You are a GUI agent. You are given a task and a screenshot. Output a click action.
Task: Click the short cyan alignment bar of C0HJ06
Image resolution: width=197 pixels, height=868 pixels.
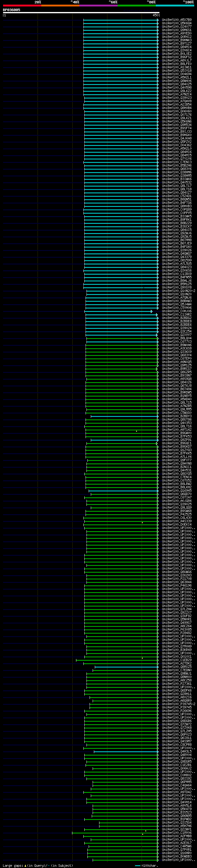[119, 311]
